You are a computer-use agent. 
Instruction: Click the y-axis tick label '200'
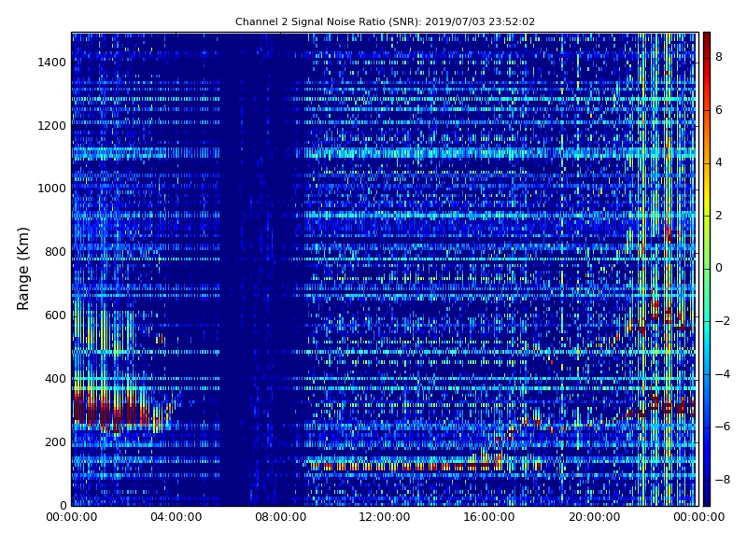tap(55, 441)
